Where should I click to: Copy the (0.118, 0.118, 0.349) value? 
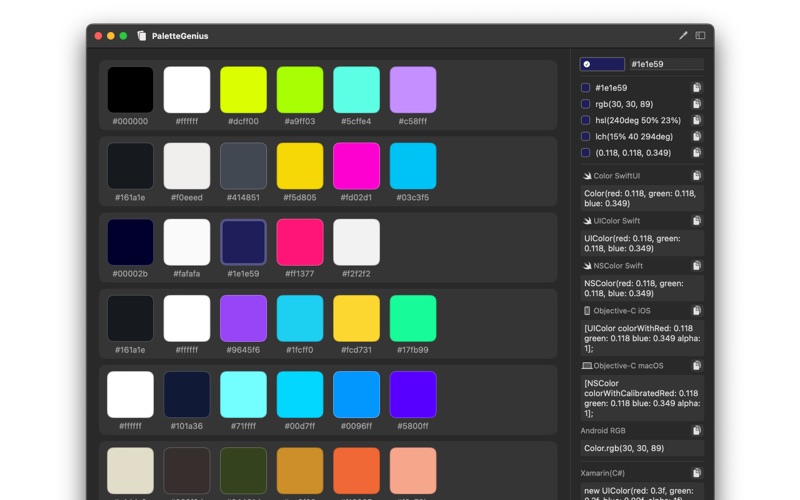(696, 153)
